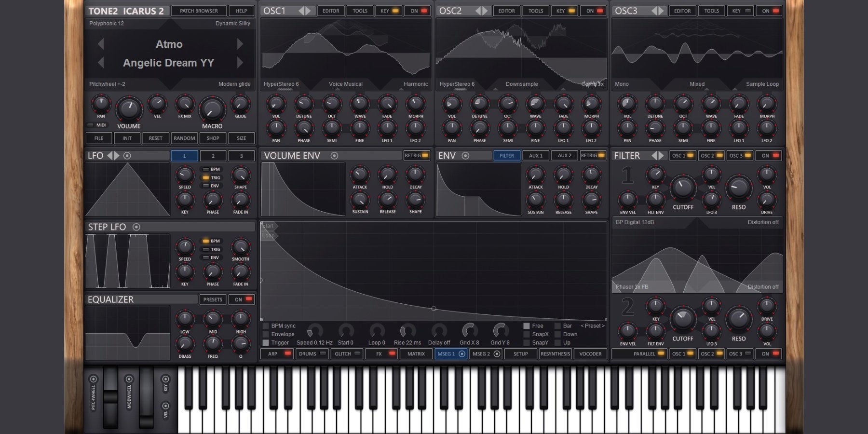Toggle MSEG Trigger checkbox
The height and width of the screenshot is (434, 868).
pos(266,343)
